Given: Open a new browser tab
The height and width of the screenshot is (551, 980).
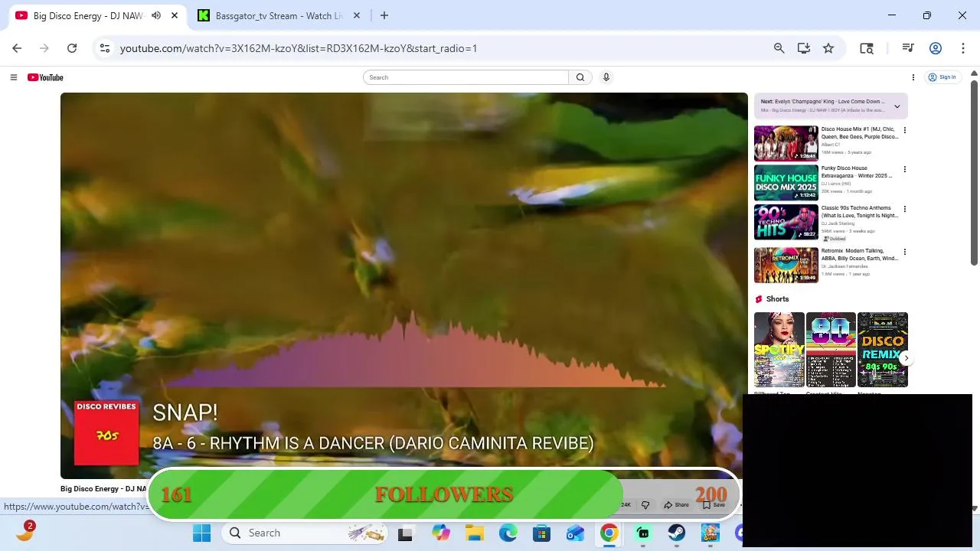Looking at the screenshot, I should 384,15.
